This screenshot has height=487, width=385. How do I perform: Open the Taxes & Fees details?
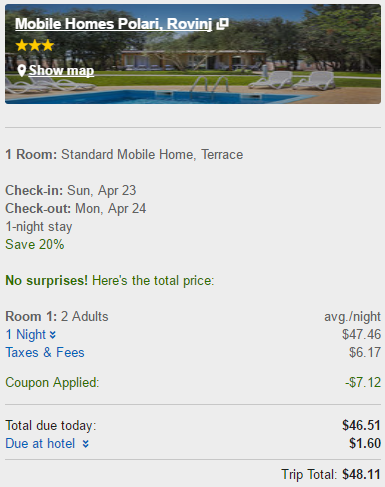point(45,352)
